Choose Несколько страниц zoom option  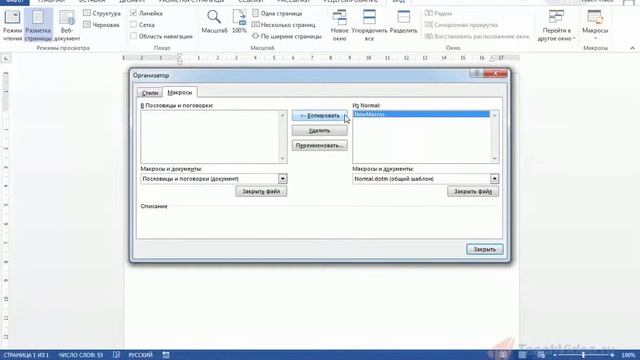(283, 25)
